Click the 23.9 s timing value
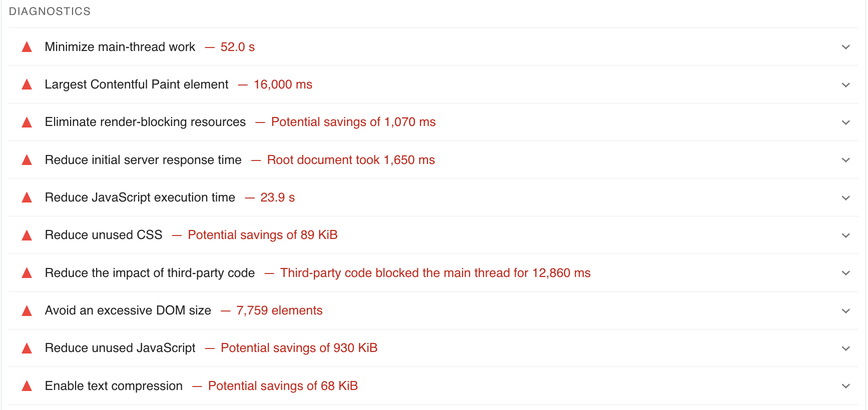 (x=277, y=197)
